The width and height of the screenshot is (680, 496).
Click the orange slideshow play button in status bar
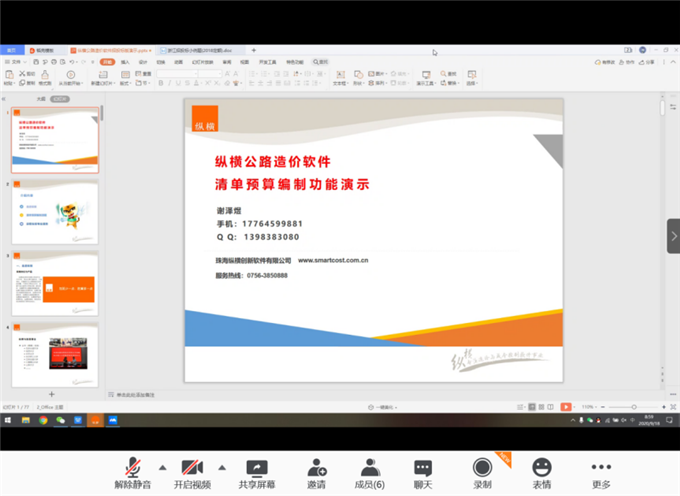coord(566,407)
